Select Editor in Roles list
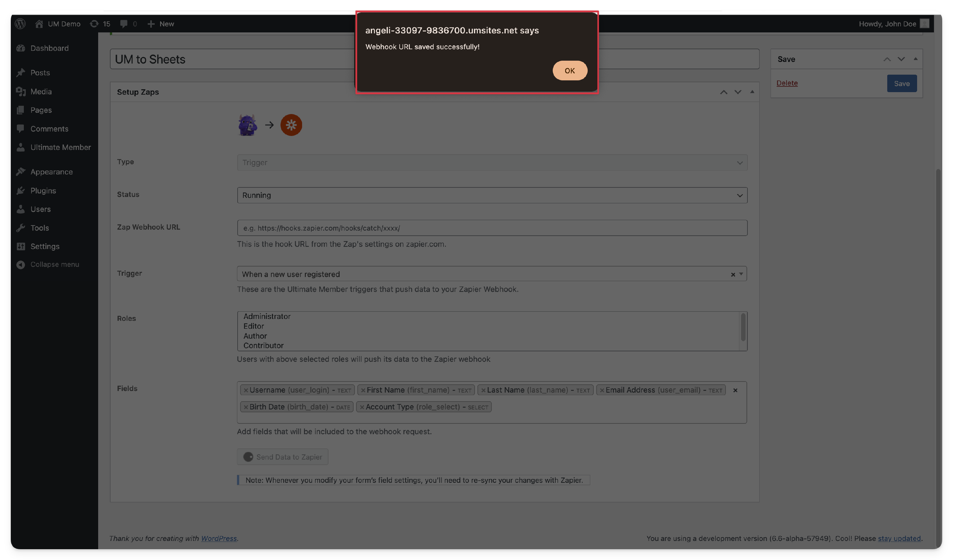953x560 pixels. point(253,326)
